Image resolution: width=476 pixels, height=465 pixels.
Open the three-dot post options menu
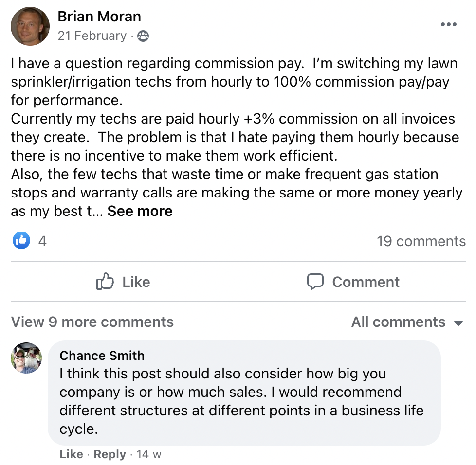tap(448, 25)
